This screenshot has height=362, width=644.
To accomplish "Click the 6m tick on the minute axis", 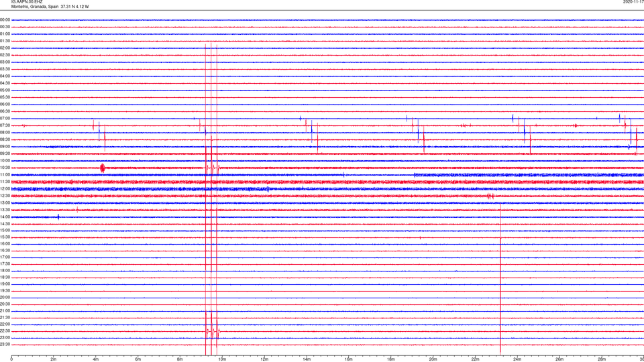I will click(x=138, y=359).
